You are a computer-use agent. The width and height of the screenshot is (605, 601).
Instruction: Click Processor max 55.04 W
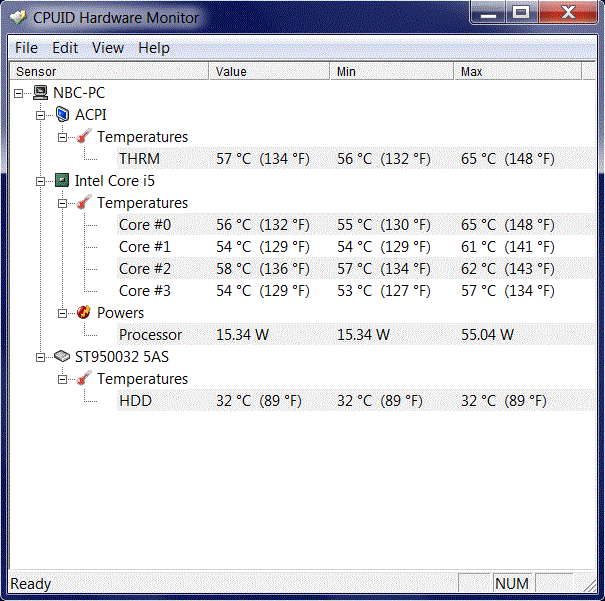487,334
